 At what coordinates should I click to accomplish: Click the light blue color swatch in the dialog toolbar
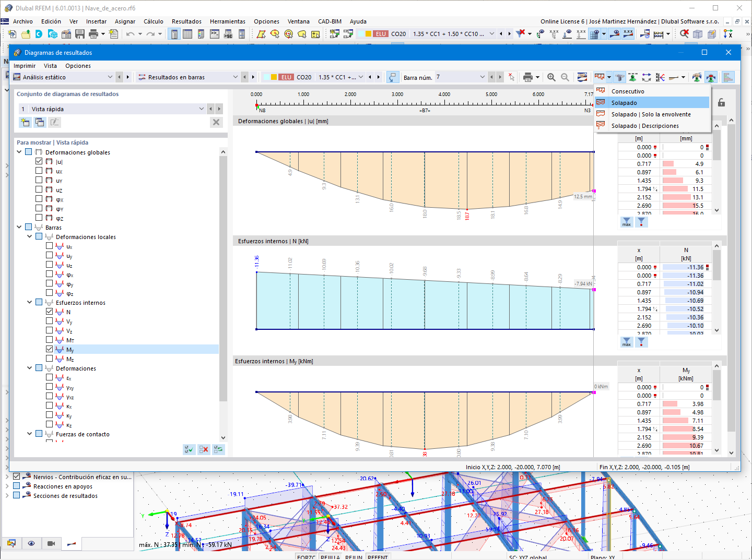pos(266,77)
